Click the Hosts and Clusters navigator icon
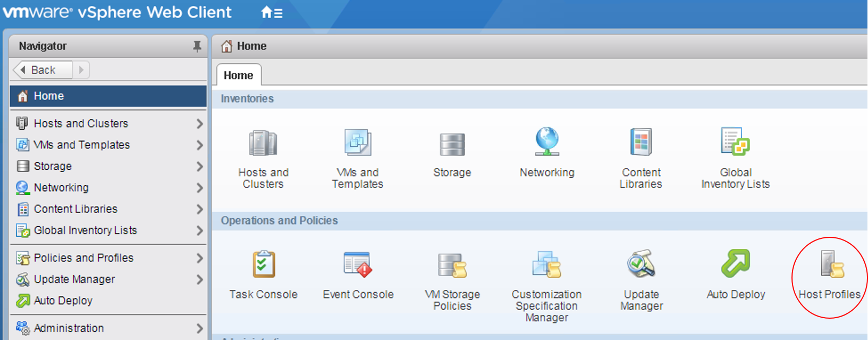The width and height of the screenshot is (868, 340). 22,123
